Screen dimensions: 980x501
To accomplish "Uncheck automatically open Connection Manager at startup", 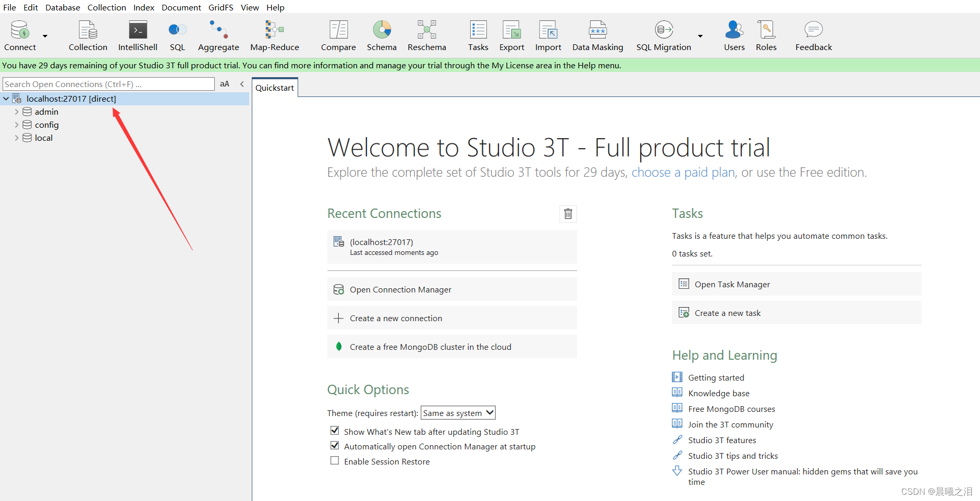I will pyautogui.click(x=335, y=445).
